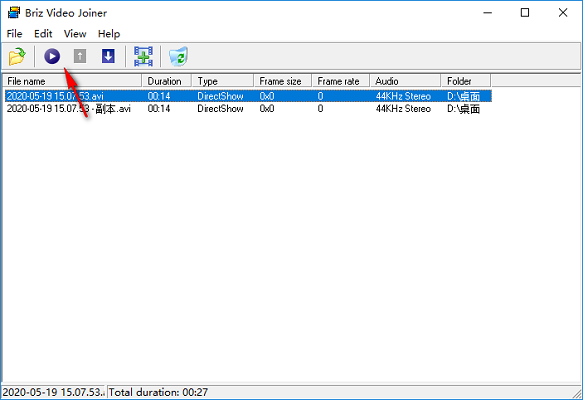Click the Frame size column header
This screenshot has height=400, width=583.
click(283, 81)
